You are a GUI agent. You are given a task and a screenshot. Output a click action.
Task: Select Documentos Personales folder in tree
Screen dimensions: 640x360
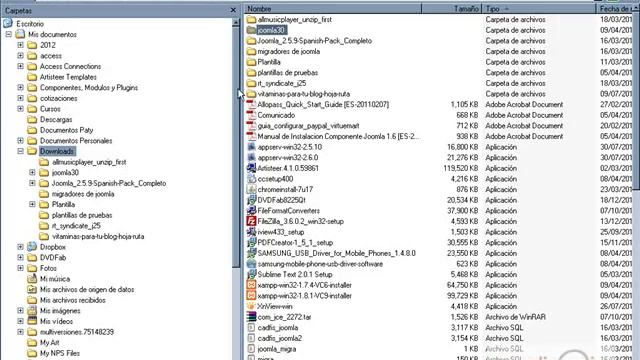click(76, 140)
